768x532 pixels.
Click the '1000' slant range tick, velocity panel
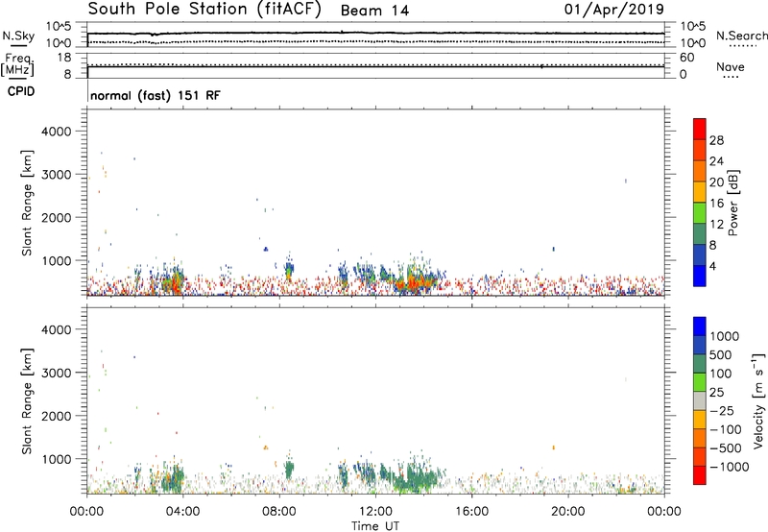(56, 460)
